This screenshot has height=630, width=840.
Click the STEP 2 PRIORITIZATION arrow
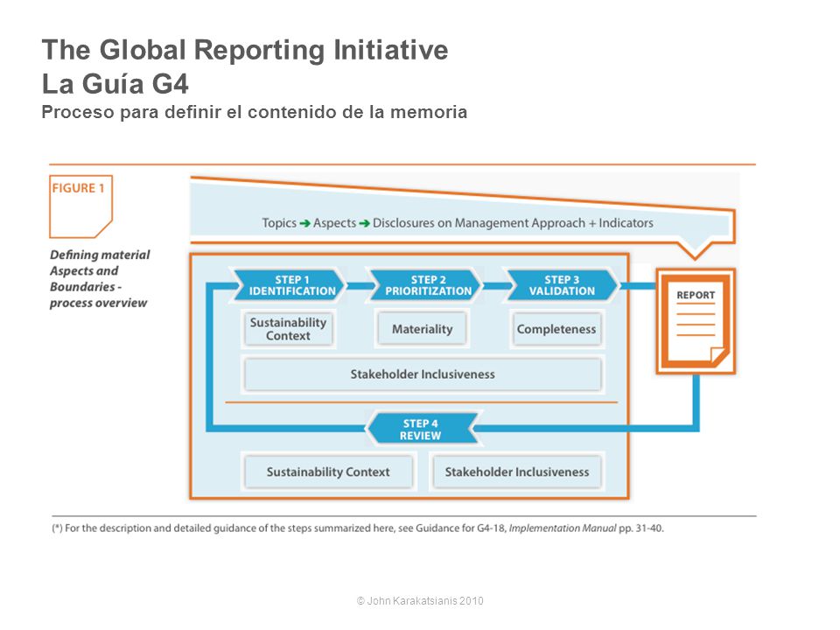tap(426, 285)
